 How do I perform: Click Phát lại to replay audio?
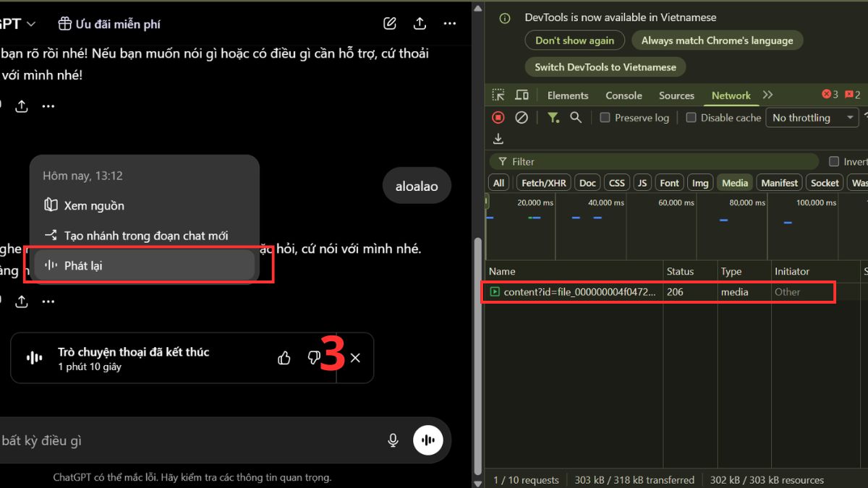[145, 265]
